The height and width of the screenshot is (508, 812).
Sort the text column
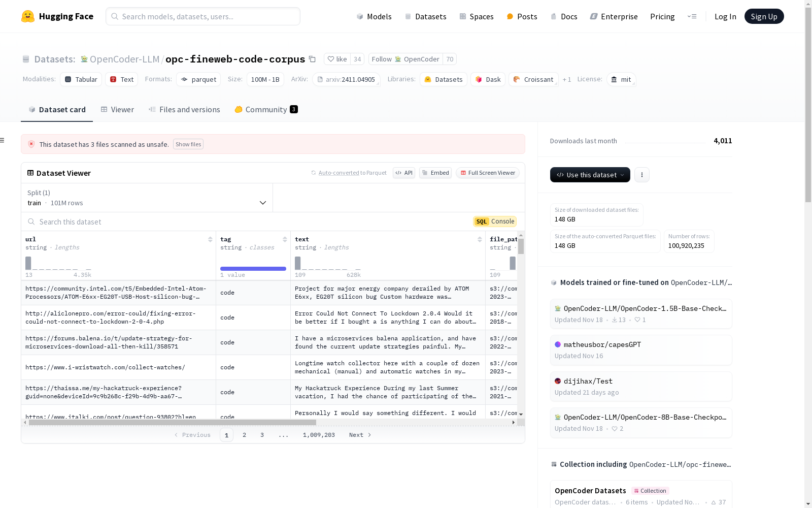[480, 239]
